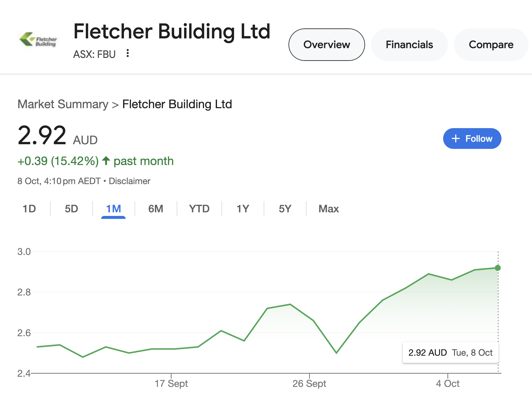Select the Overview tab
The height and width of the screenshot is (403, 532).
(x=327, y=45)
